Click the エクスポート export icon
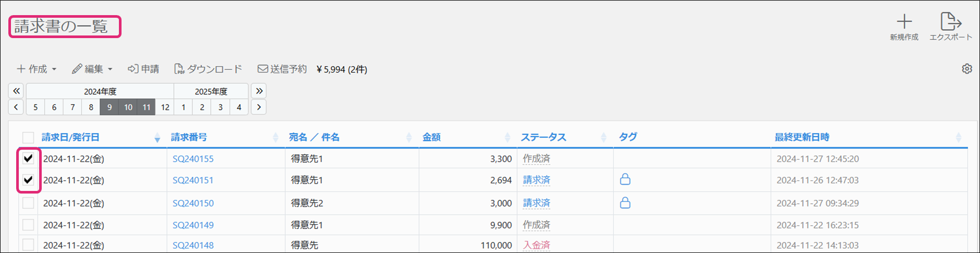The width and height of the screenshot is (980, 253). click(x=950, y=22)
